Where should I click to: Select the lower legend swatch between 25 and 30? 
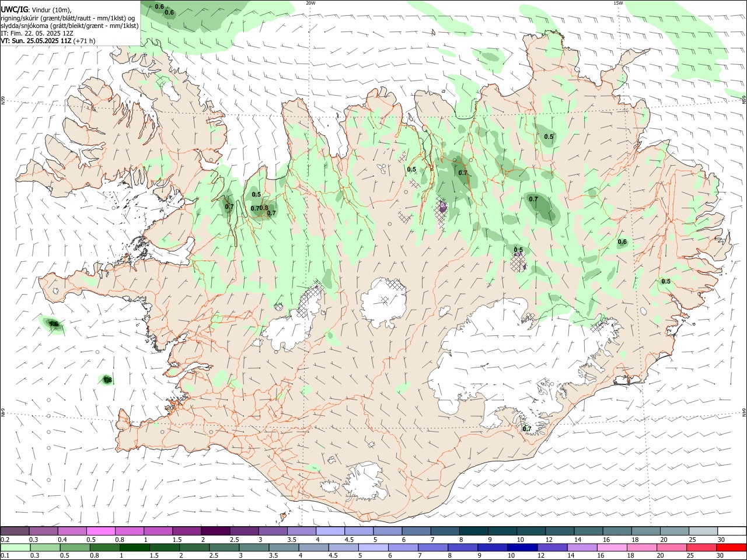pyautogui.click(x=702, y=548)
